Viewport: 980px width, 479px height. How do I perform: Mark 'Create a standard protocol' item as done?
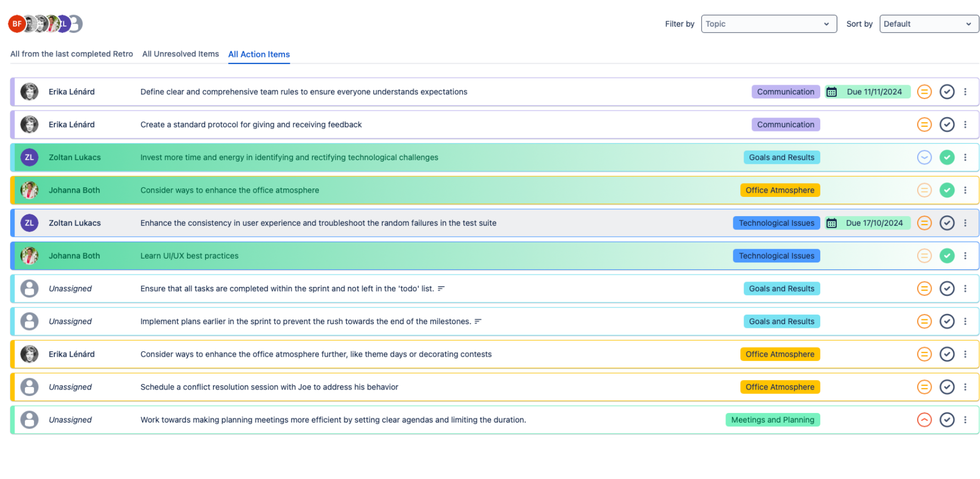[946, 125]
